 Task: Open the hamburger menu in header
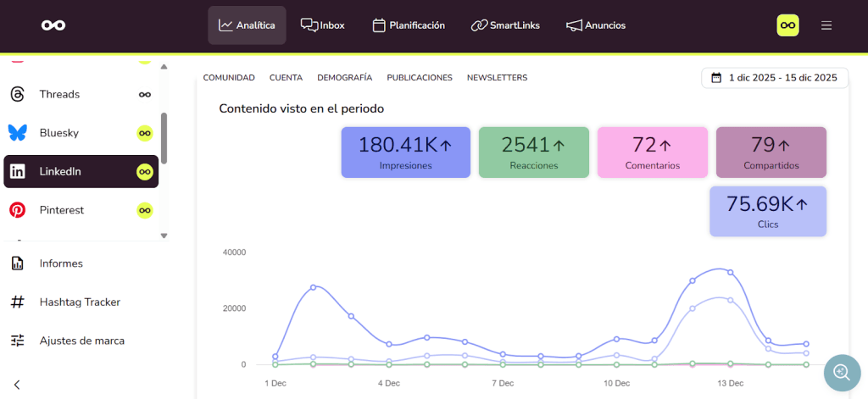pos(826,25)
